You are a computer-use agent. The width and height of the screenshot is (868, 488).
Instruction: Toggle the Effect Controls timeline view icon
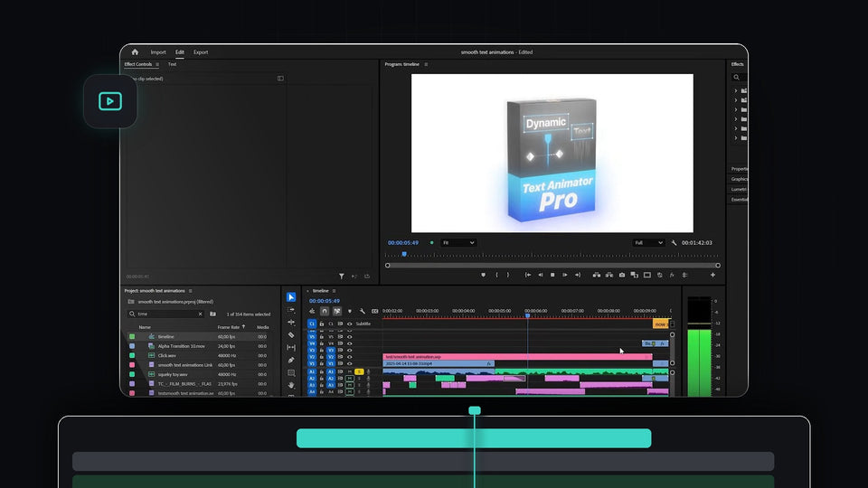[280, 79]
